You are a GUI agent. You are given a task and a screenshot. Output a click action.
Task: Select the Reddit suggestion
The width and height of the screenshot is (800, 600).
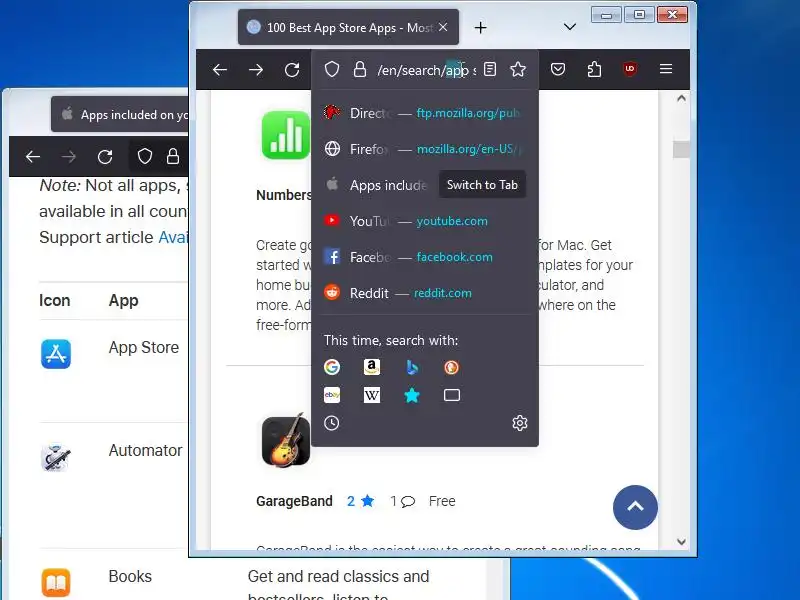[x=424, y=293]
